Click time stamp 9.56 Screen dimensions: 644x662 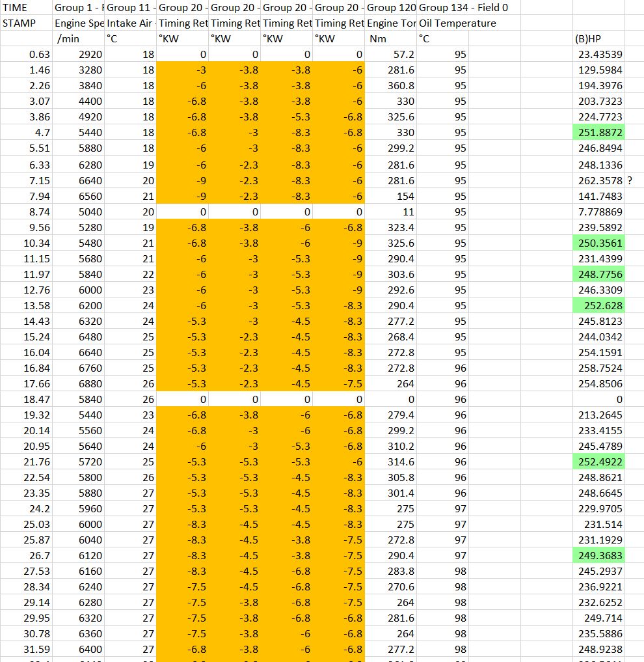(x=26, y=228)
